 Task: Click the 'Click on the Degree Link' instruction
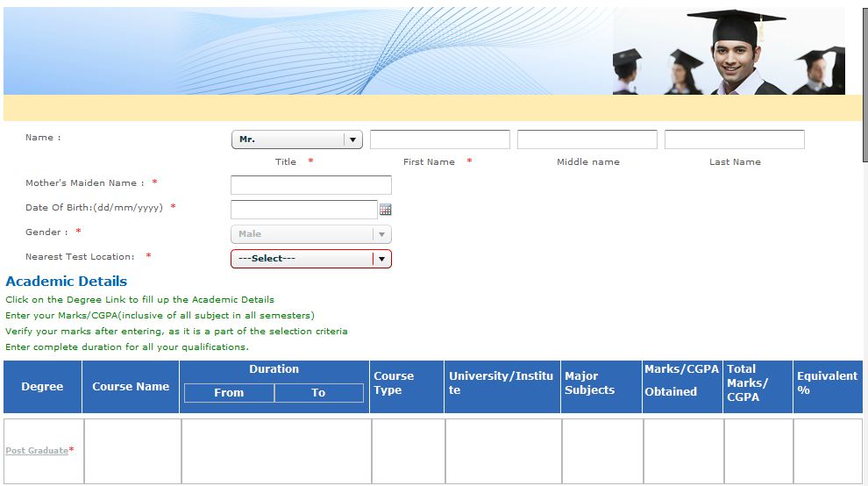pyautogui.click(x=139, y=300)
